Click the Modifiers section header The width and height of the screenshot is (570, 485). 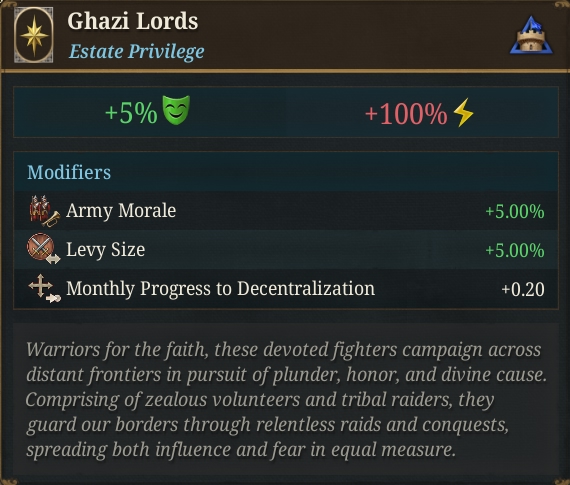pos(69,172)
